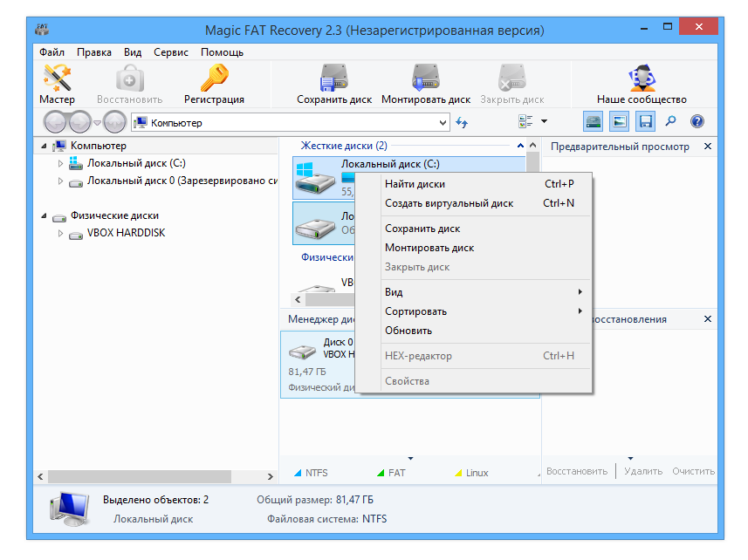Open the Правка menu
Viewport: 748px width, 560px height.
point(94,52)
